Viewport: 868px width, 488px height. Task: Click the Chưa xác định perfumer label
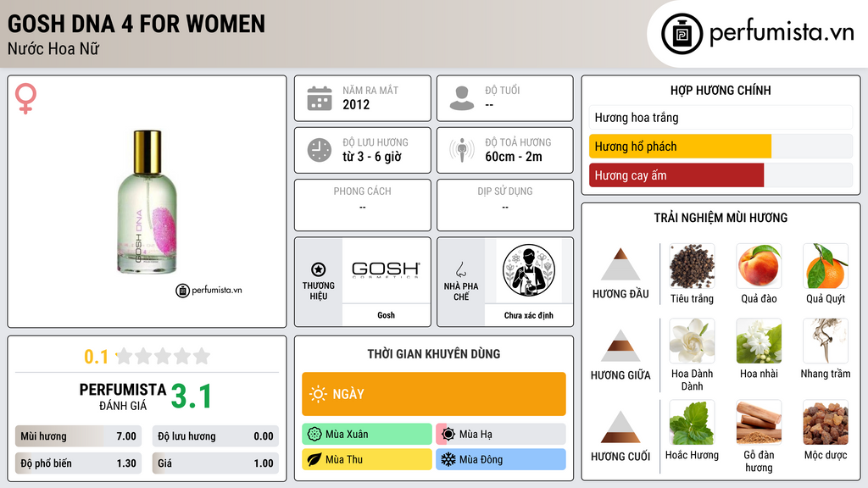coord(529,315)
